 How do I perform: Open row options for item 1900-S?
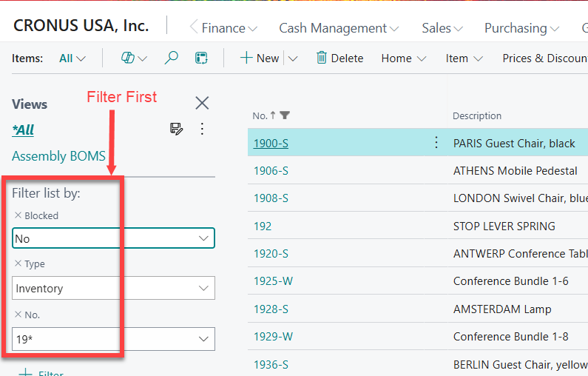coord(436,142)
